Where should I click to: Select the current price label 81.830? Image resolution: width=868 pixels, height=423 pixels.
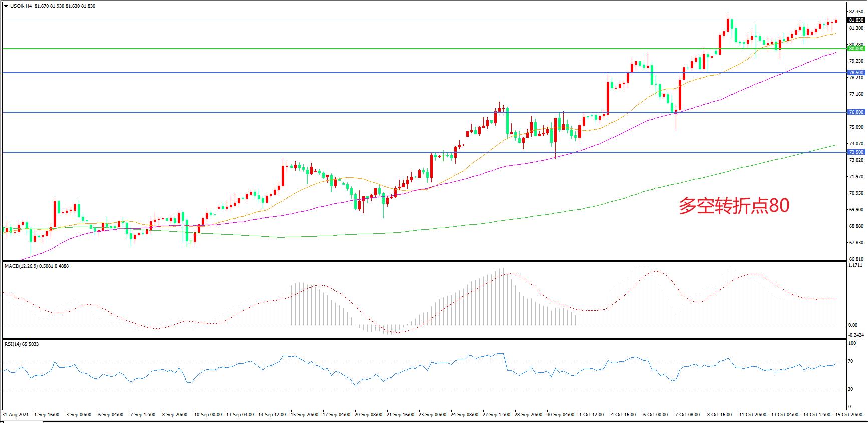pyautogui.click(x=856, y=20)
